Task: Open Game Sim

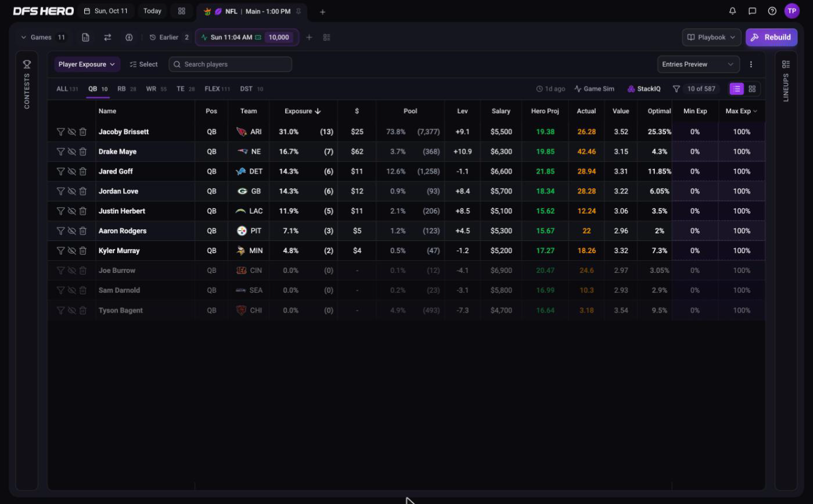Action: tap(594, 89)
